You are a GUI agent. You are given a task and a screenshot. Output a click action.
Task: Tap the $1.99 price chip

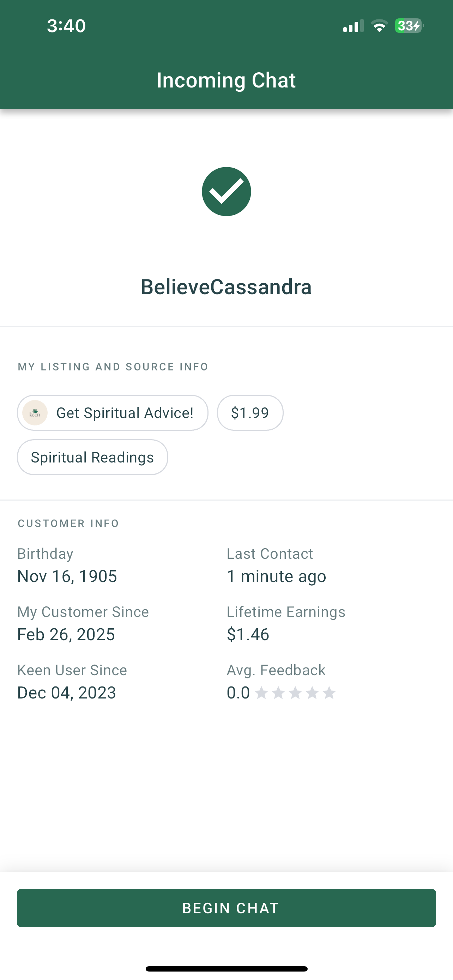(x=250, y=413)
